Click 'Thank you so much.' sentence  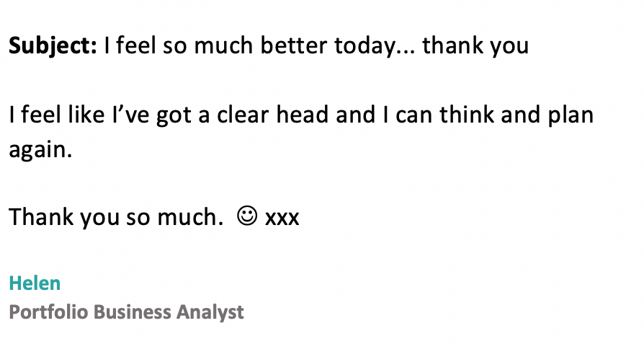116,217
